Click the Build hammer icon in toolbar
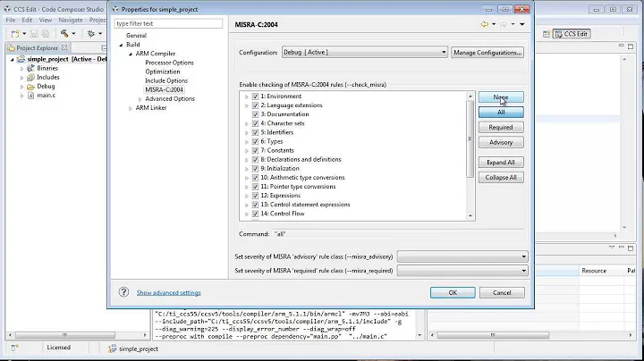644x361 pixels. (x=64, y=34)
